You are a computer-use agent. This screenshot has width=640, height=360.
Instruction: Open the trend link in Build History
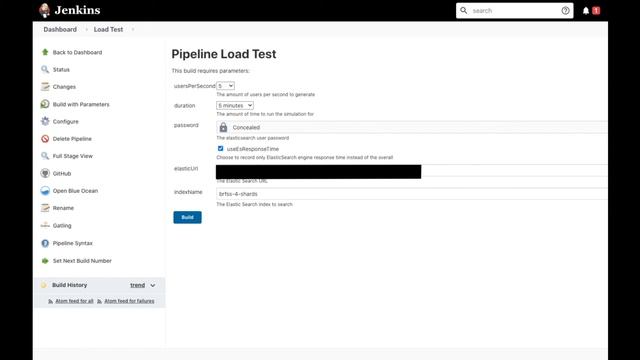point(138,285)
